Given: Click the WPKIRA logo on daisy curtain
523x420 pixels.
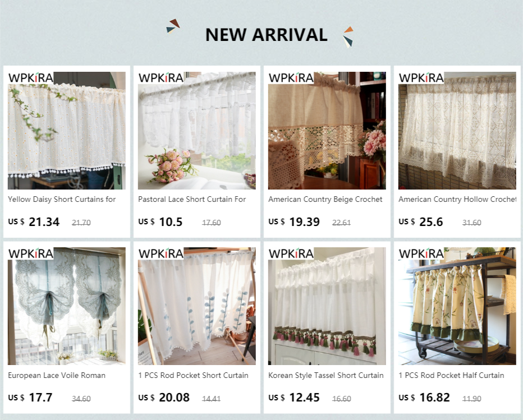Looking at the screenshot, I should click(31, 78).
